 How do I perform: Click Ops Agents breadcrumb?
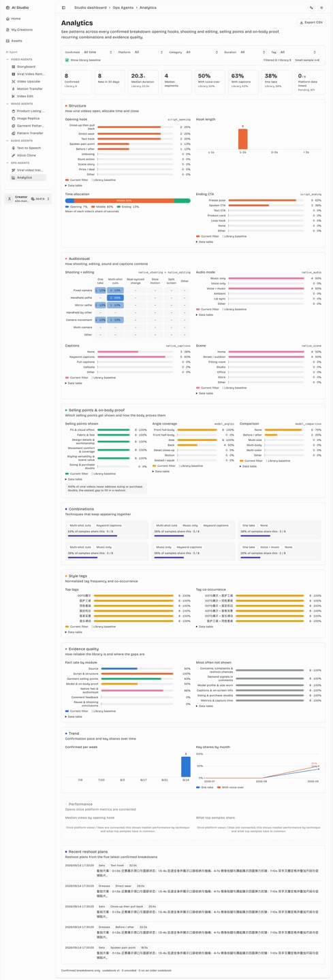coord(123,8)
